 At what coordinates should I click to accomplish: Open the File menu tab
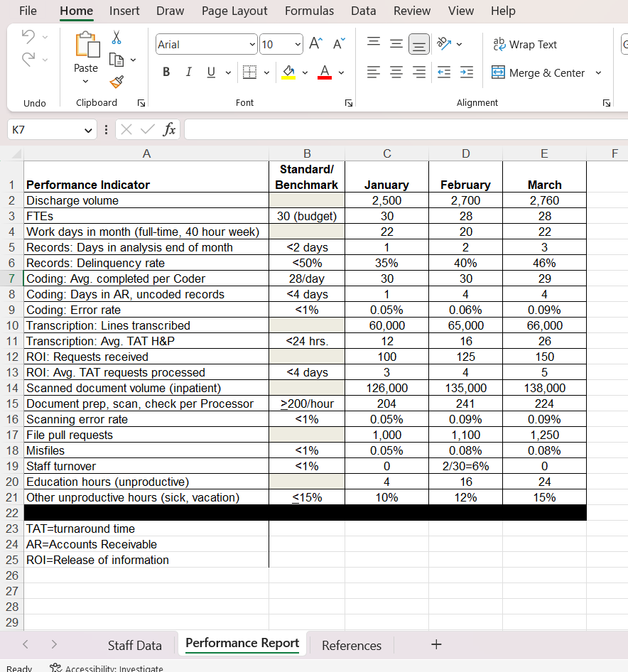(28, 11)
